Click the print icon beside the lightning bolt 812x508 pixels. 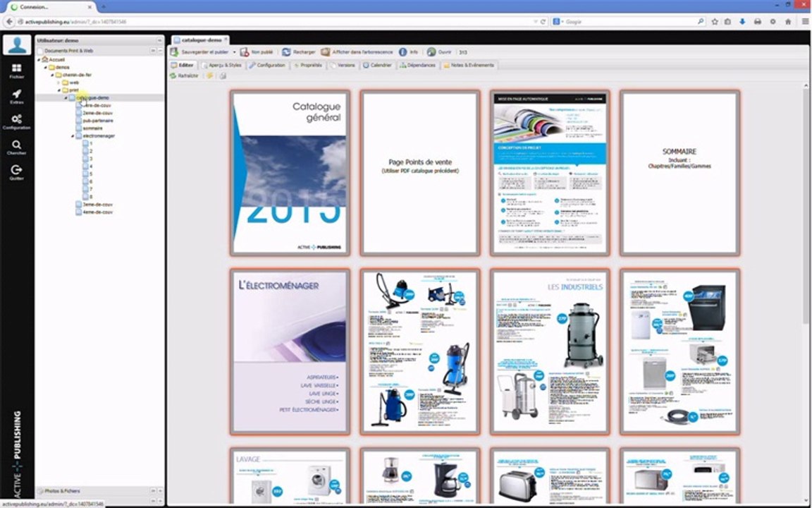click(x=223, y=76)
